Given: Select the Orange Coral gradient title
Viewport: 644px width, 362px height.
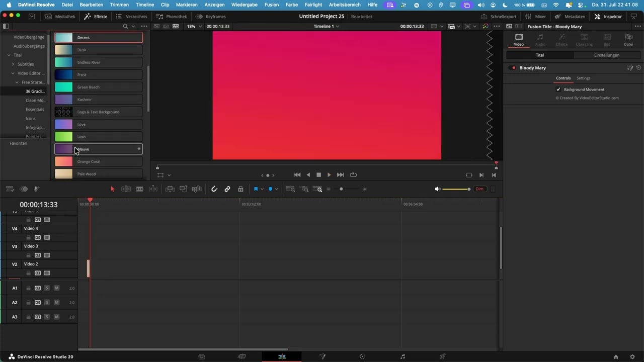Looking at the screenshot, I should [99, 161].
